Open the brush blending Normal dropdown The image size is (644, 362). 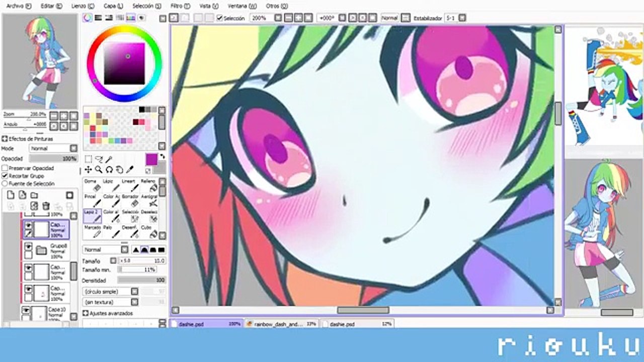tap(106, 250)
